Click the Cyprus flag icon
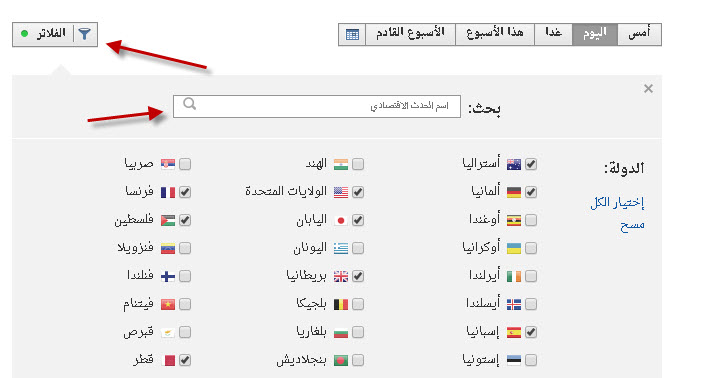The height and width of the screenshot is (378, 708). coord(168,332)
